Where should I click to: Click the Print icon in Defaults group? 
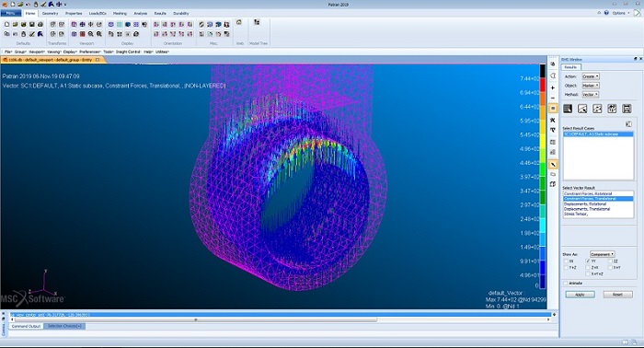click(40, 25)
